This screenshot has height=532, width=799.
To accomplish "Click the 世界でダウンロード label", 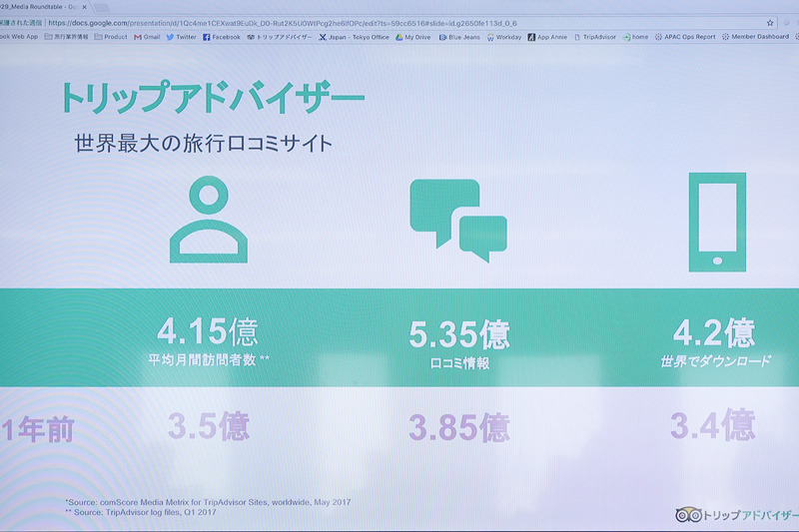I will [715, 361].
